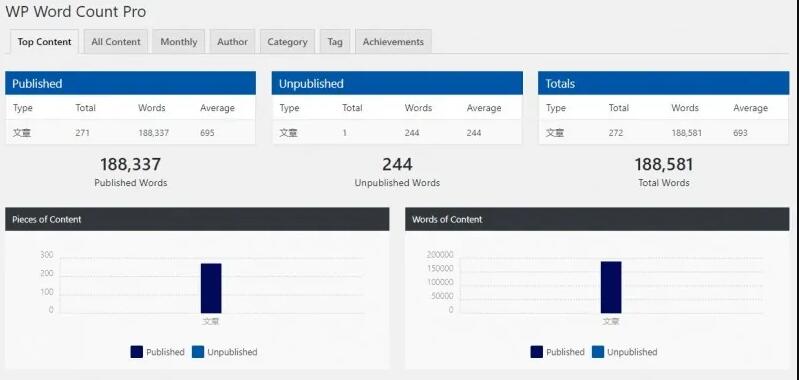Open the Tag tab
Screen dimensions: 799x380
click(x=335, y=42)
